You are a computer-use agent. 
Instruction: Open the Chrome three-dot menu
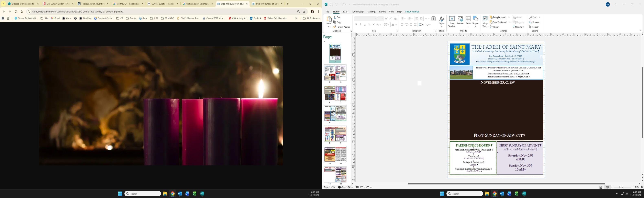pyautogui.click(x=318, y=11)
